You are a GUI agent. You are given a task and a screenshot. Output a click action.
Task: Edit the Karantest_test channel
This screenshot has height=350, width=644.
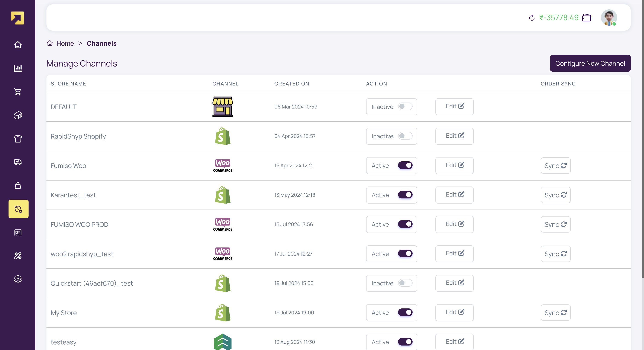coord(454,195)
